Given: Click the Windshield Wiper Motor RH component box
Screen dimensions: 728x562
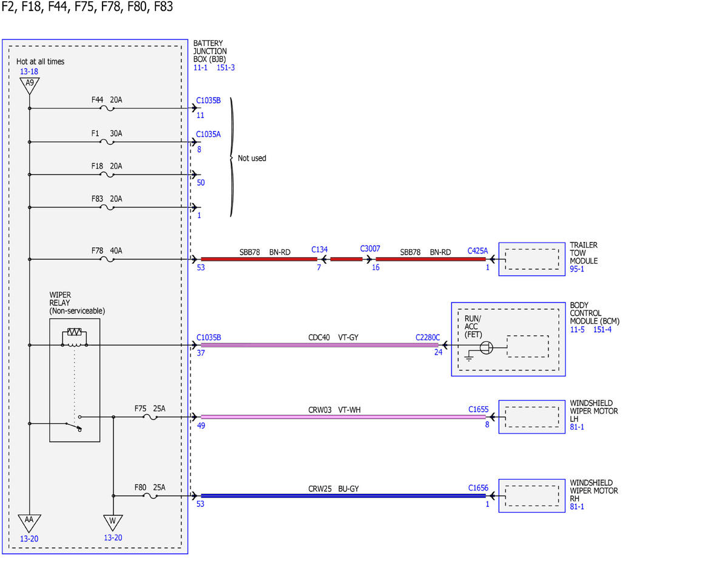Looking at the screenshot, I should [531, 496].
